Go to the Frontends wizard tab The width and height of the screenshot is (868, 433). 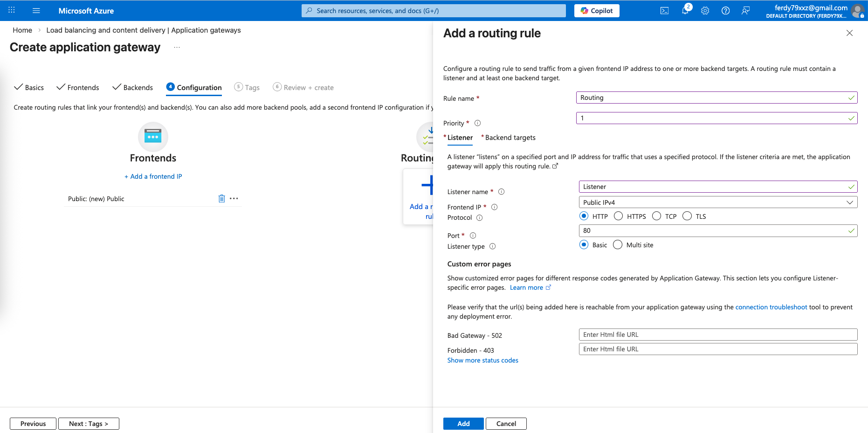pos(78,88)
